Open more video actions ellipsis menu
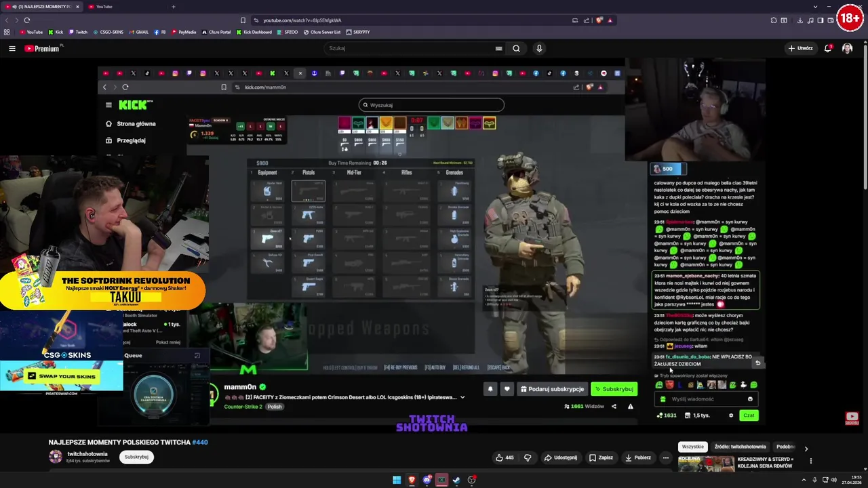The height and width of the screenshot is (488, 868). coord(665,457)
